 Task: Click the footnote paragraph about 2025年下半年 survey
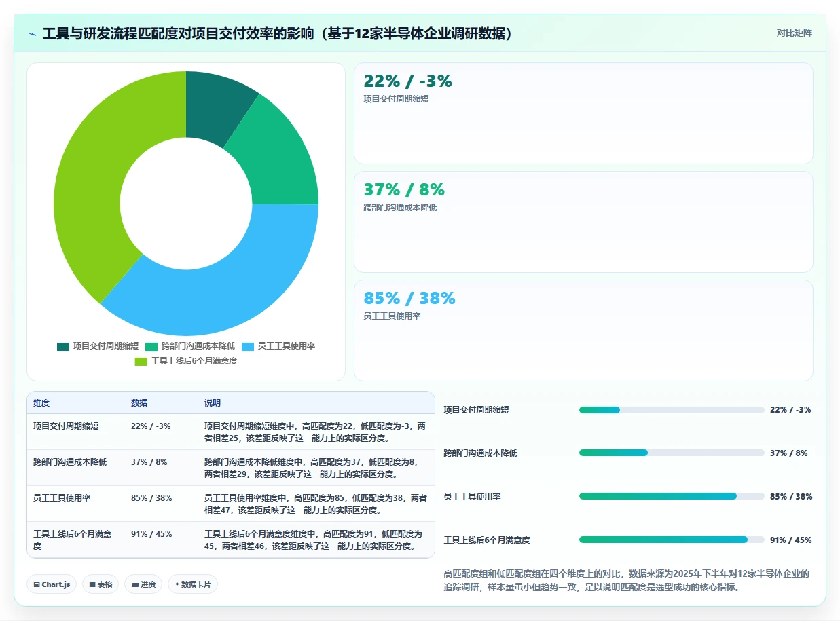(x=626, y=580)
